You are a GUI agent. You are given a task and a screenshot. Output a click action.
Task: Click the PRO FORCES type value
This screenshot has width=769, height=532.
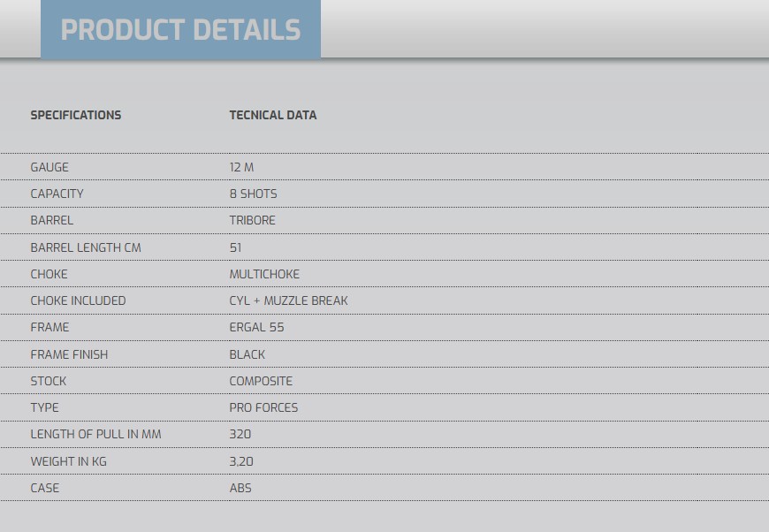(264, 407)
